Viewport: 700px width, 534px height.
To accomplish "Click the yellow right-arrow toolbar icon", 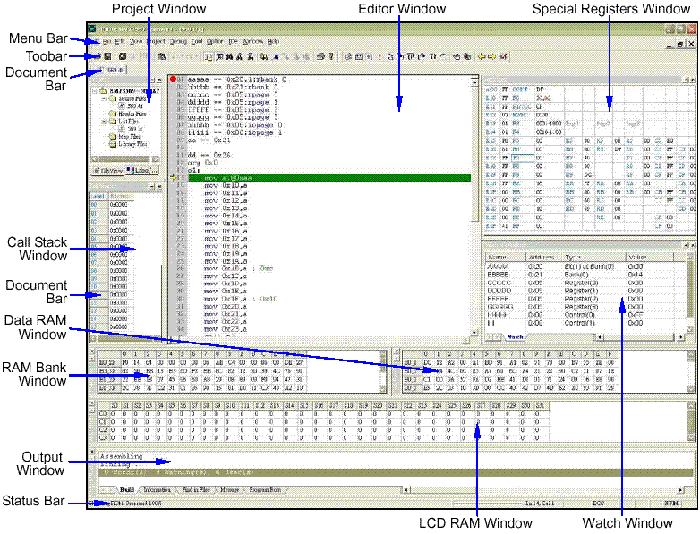I will coord(492,57).
